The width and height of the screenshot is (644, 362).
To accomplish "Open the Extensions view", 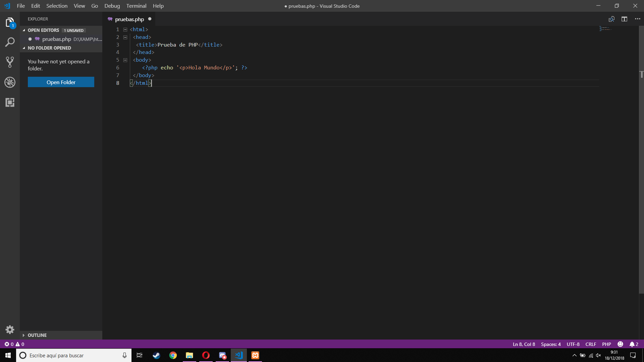I will click(10, 102).
